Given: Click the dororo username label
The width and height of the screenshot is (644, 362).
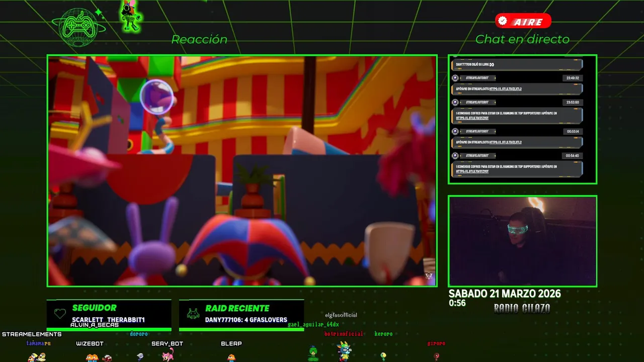Looking at the screenshot, I should (x=139, y=334).
